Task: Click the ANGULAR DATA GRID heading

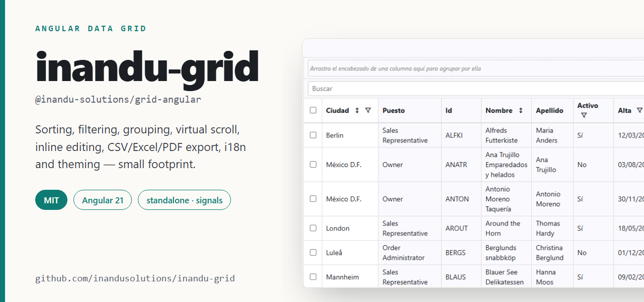Action: [x=91, y=28]
